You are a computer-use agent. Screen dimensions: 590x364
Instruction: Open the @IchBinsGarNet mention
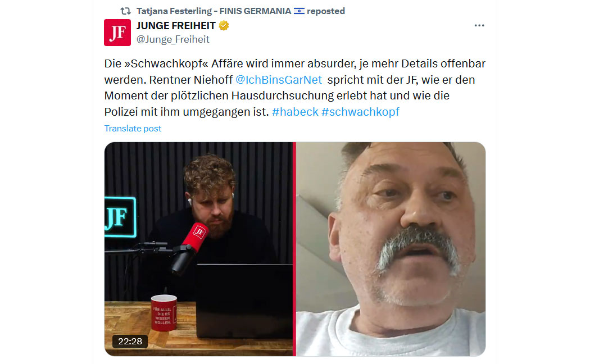point(279,80)
